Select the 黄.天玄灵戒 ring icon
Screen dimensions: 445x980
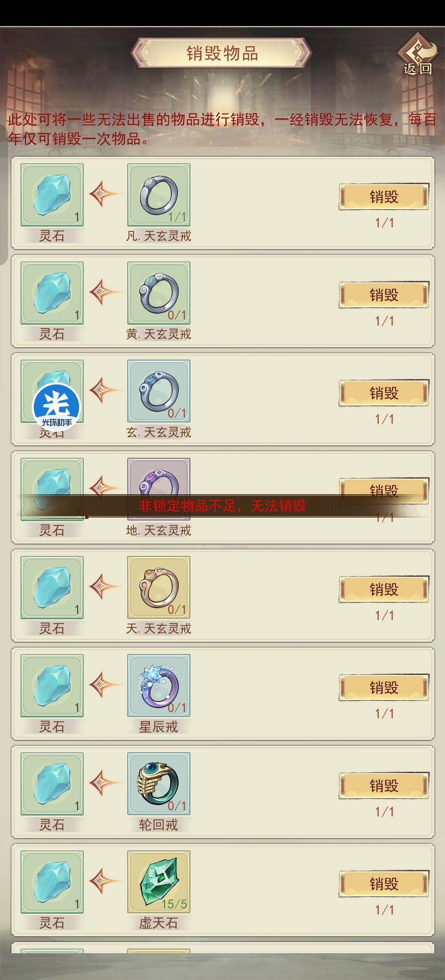point(159,293)
